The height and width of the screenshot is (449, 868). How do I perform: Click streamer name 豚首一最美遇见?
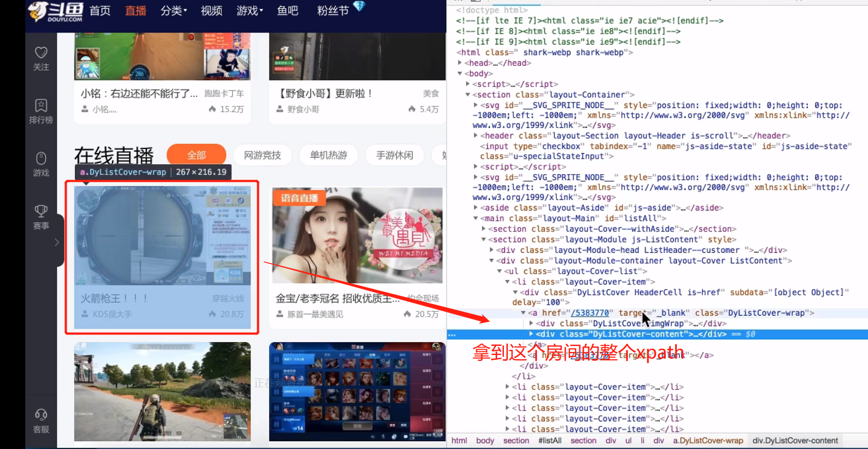point(315,314)
